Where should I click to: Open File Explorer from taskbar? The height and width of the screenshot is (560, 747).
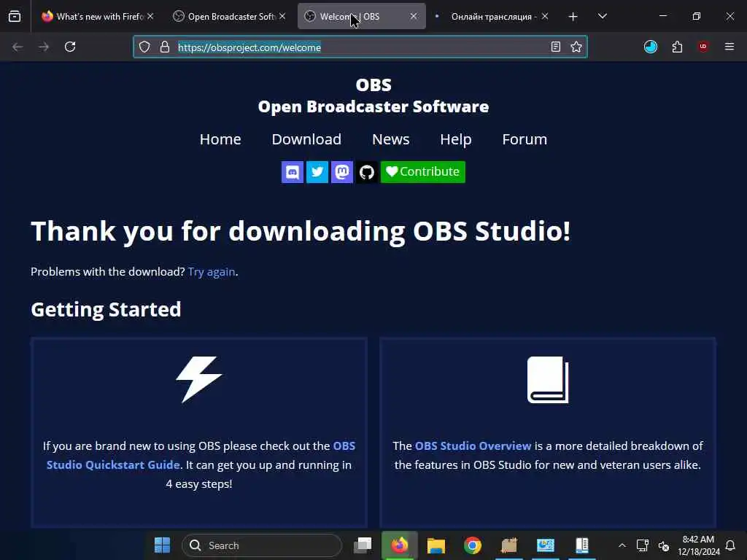436,545
